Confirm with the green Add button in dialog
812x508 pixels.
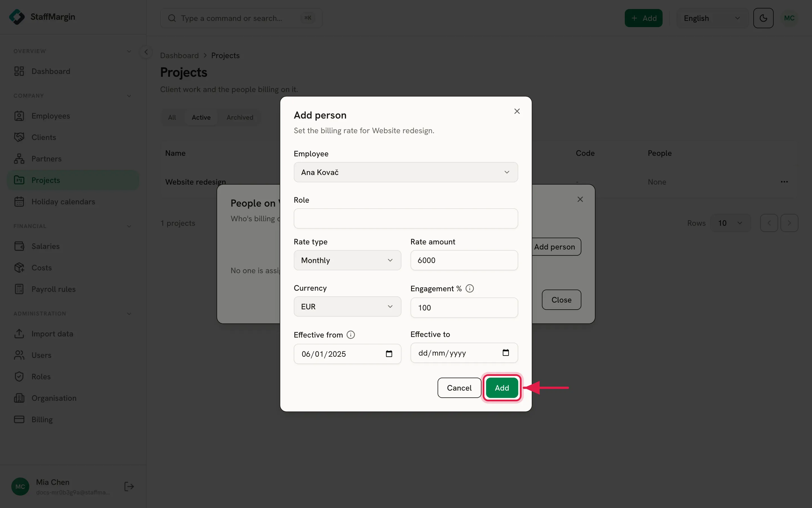(x=502, y=388)
